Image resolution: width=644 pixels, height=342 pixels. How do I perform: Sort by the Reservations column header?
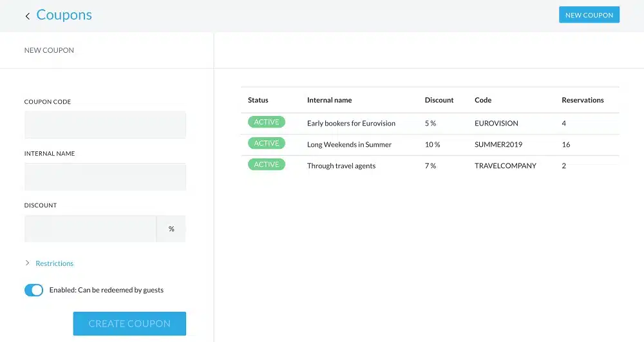(583, 100)
